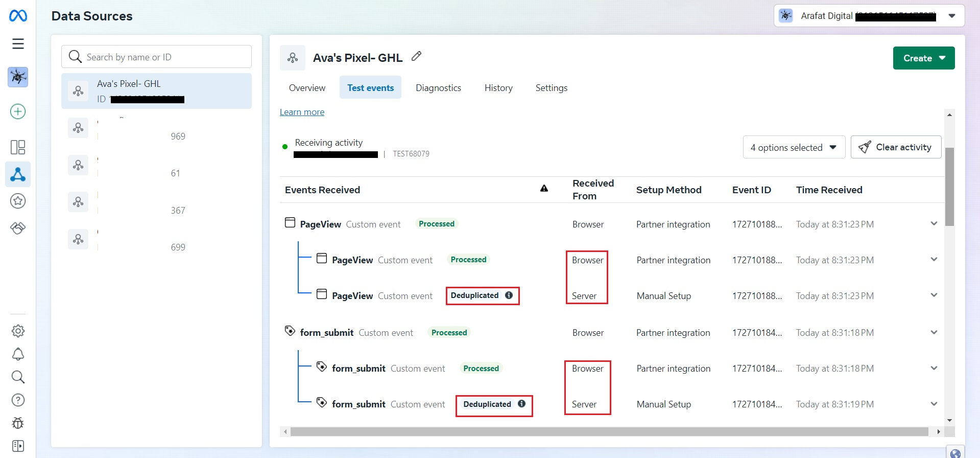This screenshot has height=458, width=980.
Task: Switch to the History tab
Action: pyautogui.click(x=498, y=88)
